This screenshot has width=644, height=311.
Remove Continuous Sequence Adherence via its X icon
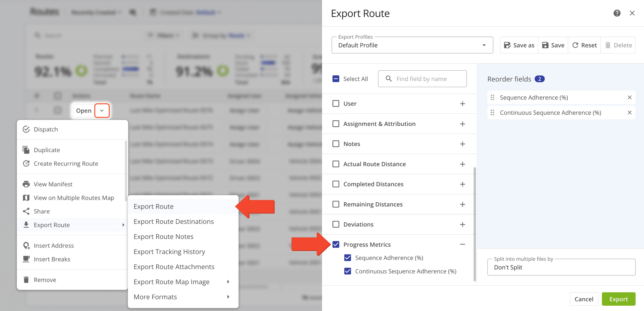630,112
